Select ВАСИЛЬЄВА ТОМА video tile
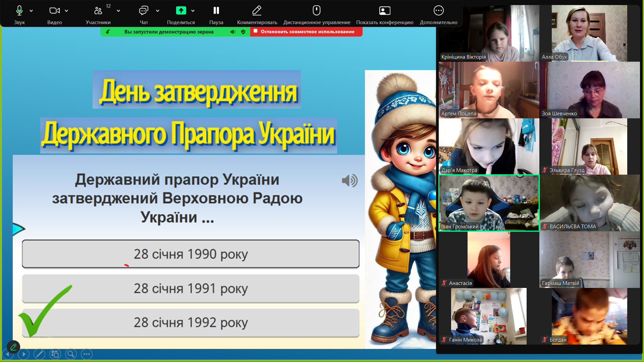 [x=589, y=203]
